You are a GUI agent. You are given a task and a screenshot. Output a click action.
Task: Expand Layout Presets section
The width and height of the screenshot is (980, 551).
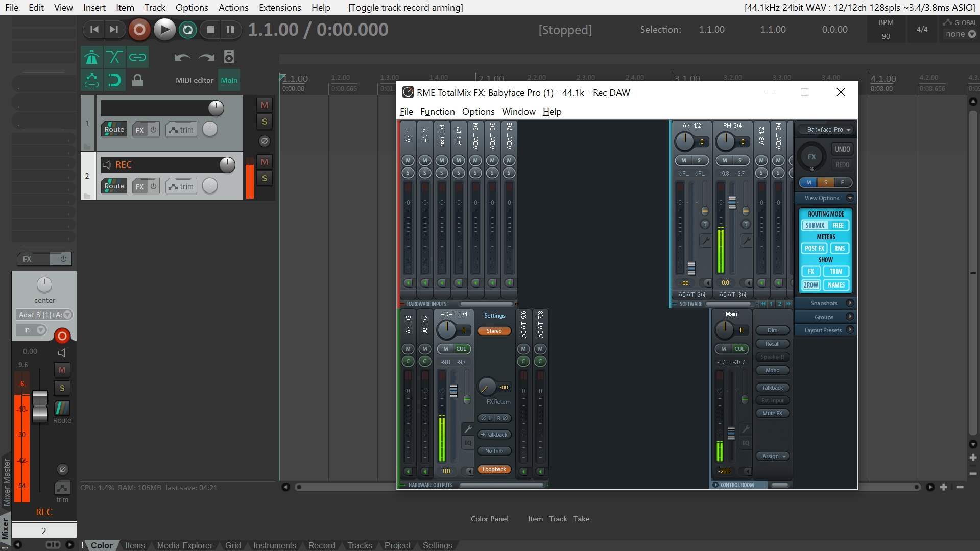(x=850, y=330)
